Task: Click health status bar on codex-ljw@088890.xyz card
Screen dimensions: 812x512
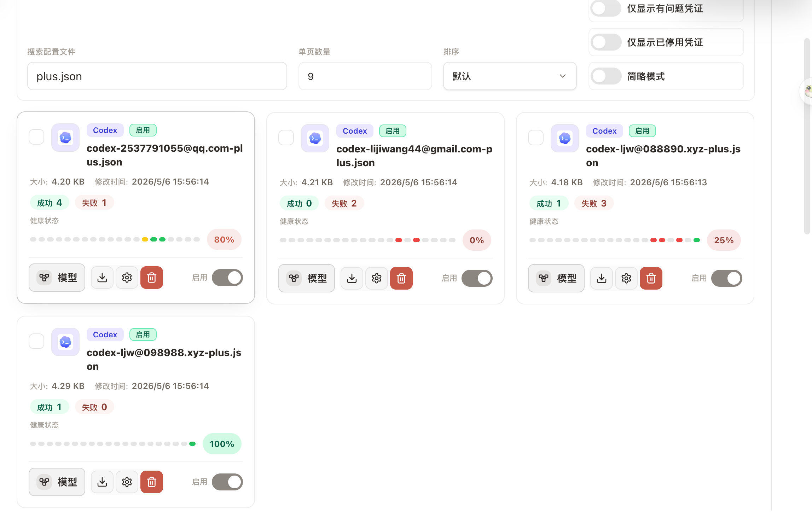Action: tap(615, 240)
